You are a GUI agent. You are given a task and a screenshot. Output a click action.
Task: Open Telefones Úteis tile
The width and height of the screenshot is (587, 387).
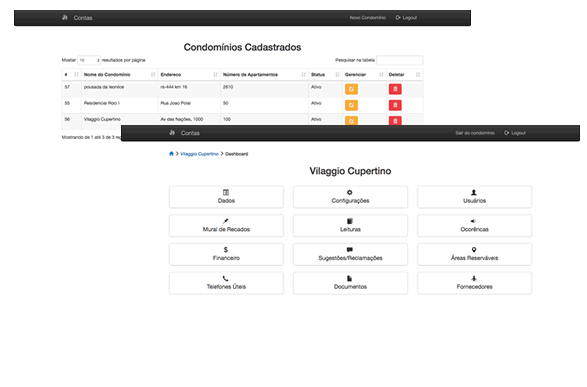[x=226, y=283]
